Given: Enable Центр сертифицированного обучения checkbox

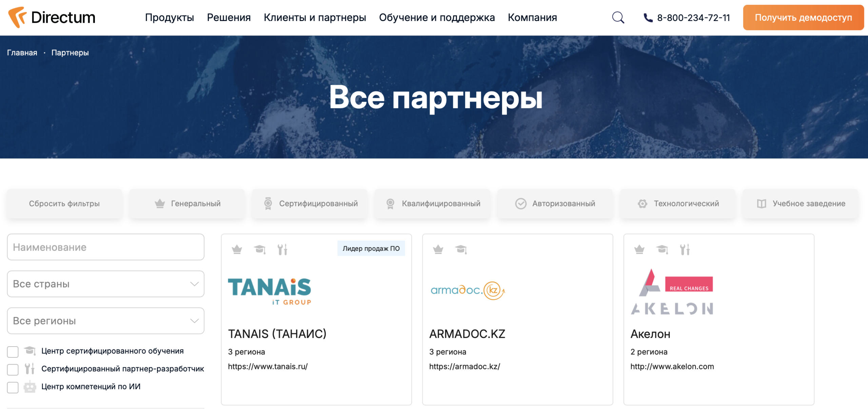Looking at the screenshot, I should [x=13, y=352].
